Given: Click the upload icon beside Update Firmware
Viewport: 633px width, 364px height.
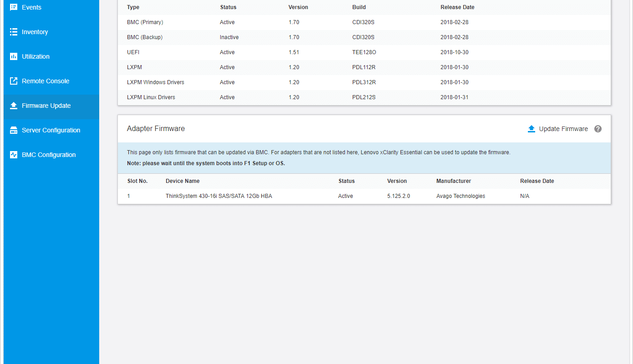Looking at the screenshot, I should pyautogui.click(x=532, y=129).
